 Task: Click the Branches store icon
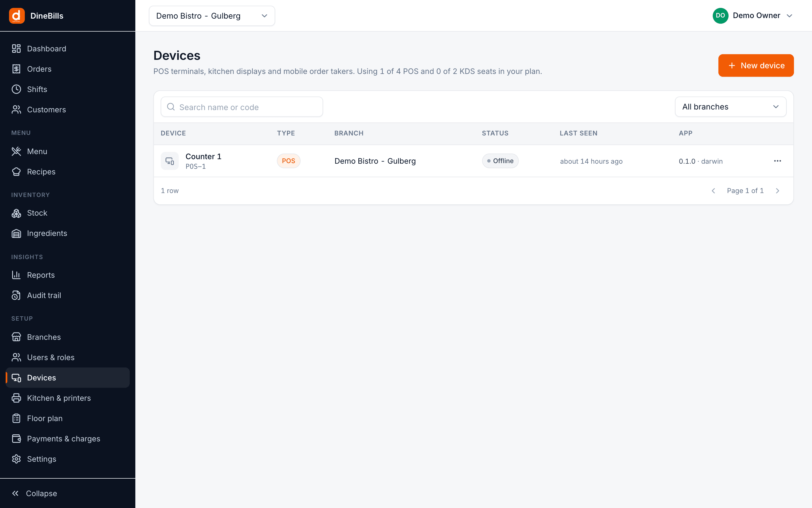[16, 337]
